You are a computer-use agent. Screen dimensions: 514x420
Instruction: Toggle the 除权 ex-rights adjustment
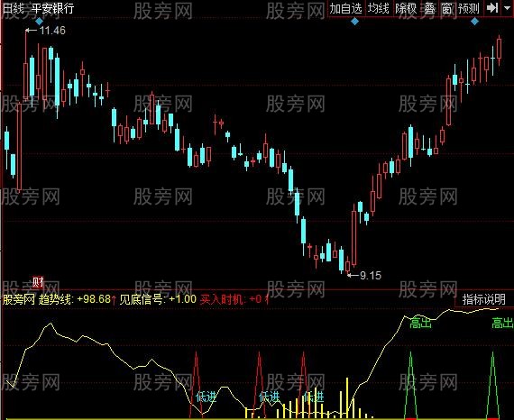coord(406,8)
